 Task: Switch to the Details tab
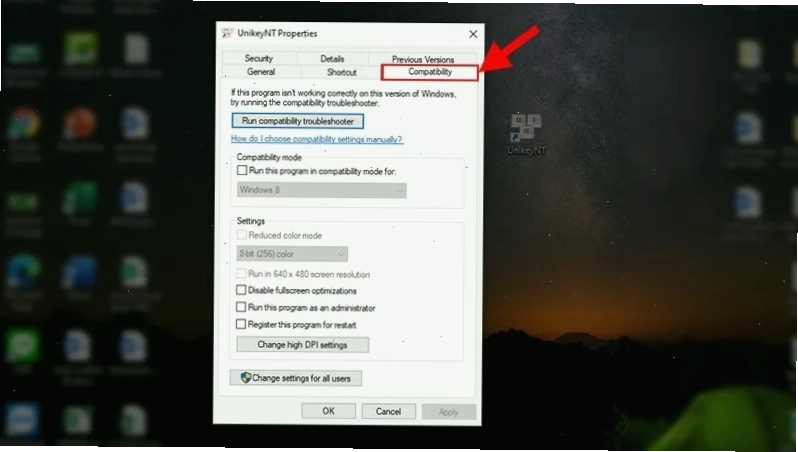[x=332, y=59]
